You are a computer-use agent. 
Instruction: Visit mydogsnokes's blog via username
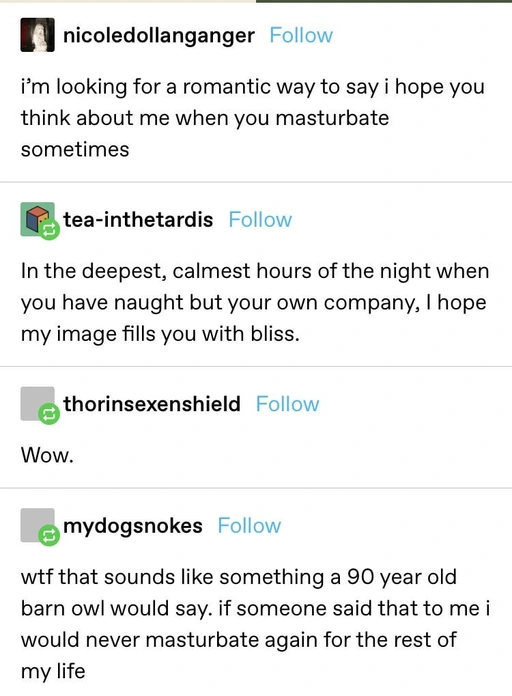point(133,526)
